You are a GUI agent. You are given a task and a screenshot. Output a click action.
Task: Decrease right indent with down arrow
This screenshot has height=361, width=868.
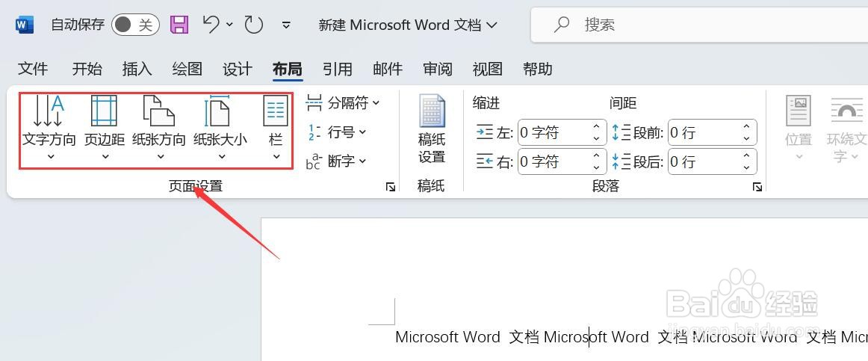coord(596,167)
